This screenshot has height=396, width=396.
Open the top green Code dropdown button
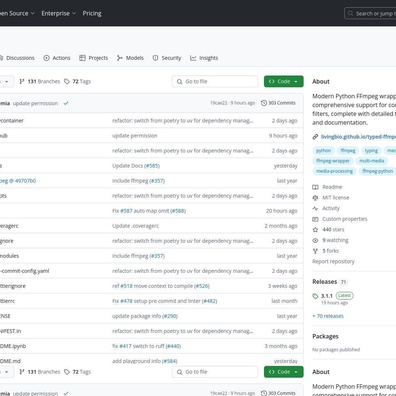tap(284, 81)
